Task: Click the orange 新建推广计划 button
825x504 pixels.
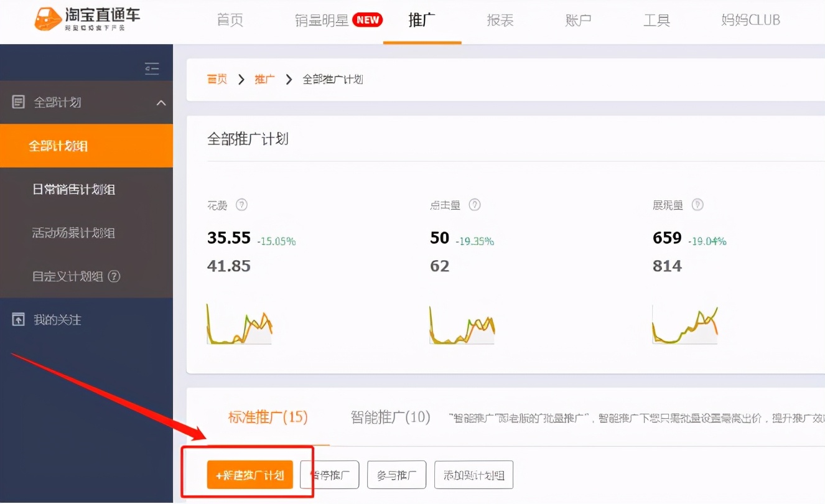Action: (x=250, y=475)
